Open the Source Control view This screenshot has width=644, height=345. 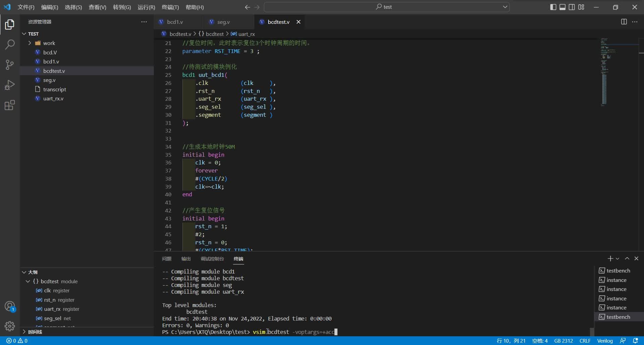point(10,65)
